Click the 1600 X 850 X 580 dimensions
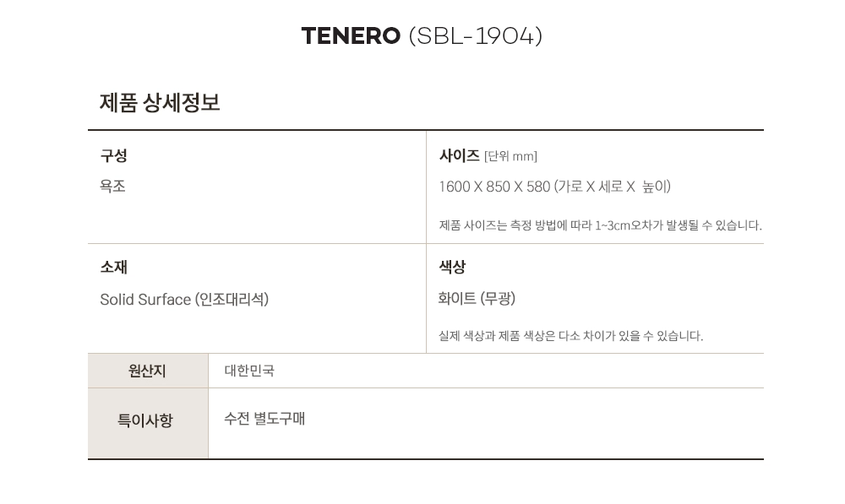The height and width of the screenshot is (504, 845). pos(494,187)
